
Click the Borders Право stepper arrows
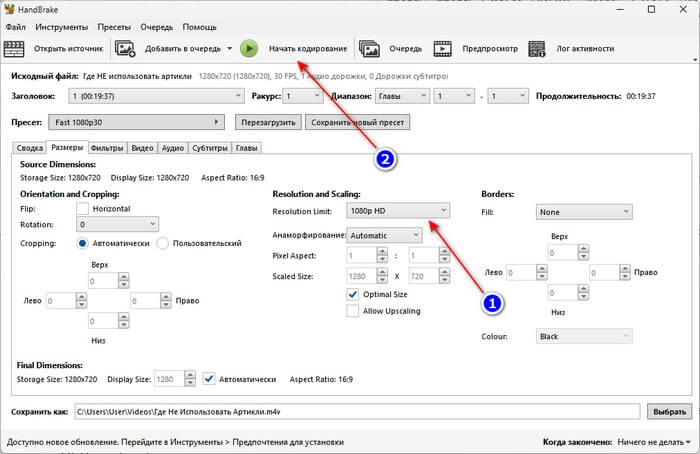click(x=625, y=272)
